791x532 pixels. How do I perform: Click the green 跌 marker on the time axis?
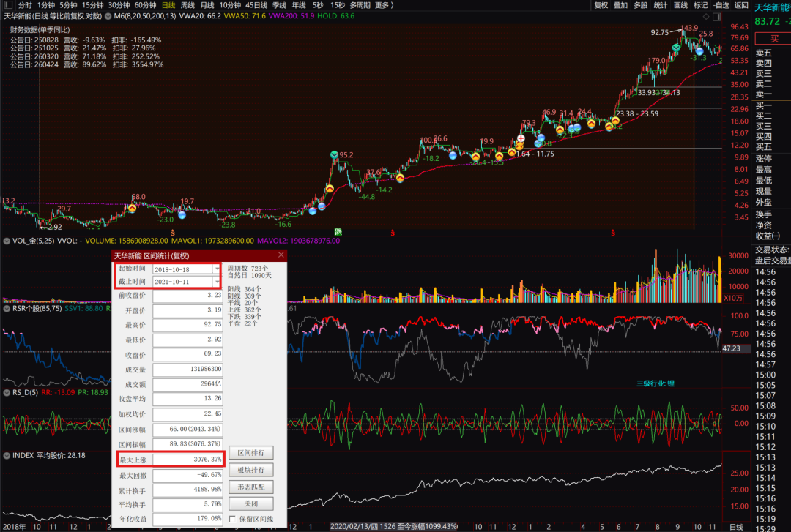[x=338, y=232]
